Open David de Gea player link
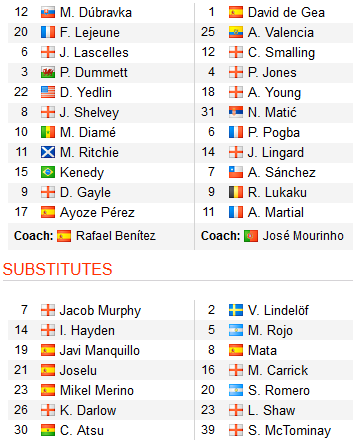The width and height of the screenshot is (362, 445). pyautogui.click(x=286, y=13)
